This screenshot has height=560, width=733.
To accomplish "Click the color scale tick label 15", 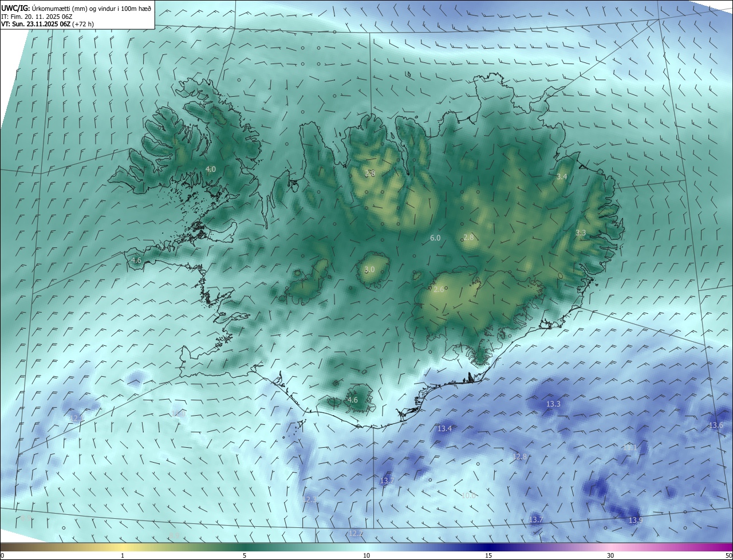I will [488, 555].
